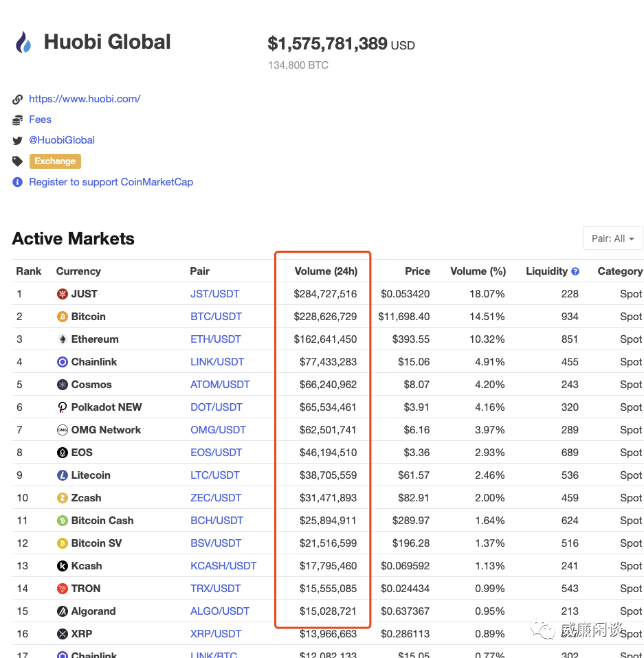
Task: Open the ETH/USDT pair link
Action: (215, 339)
